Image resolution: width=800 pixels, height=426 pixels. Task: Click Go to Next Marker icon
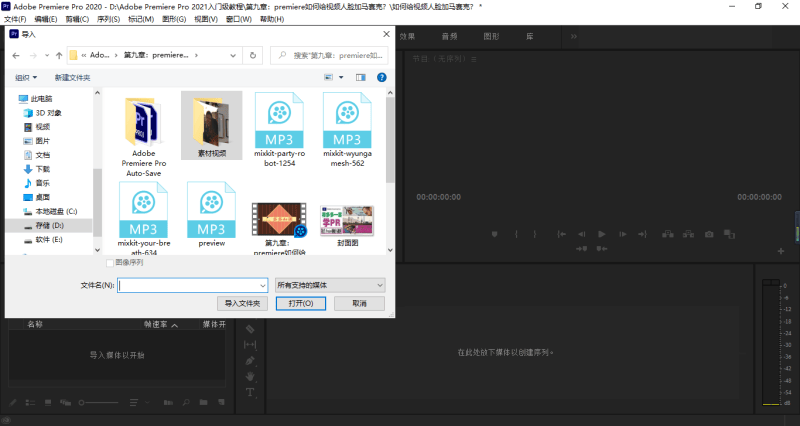point(581,248)
